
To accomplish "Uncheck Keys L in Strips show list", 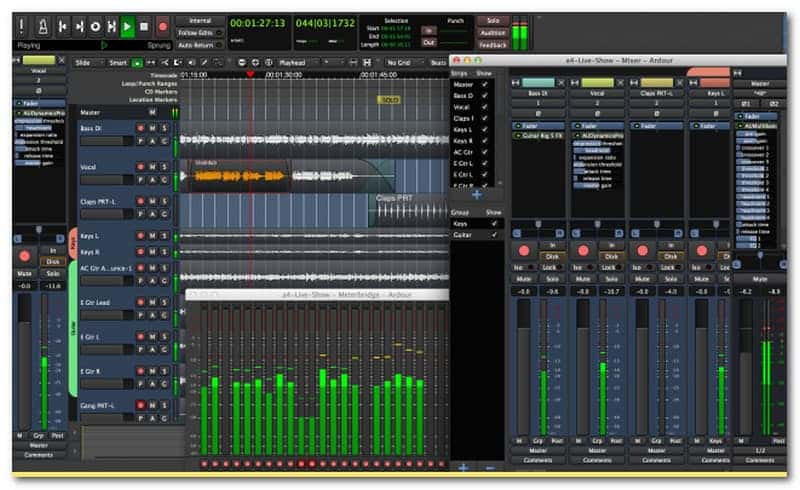I will point(485,130).
